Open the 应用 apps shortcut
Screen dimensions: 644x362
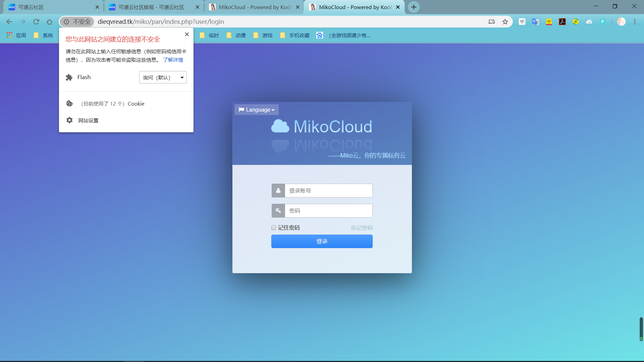click(16, 35)
